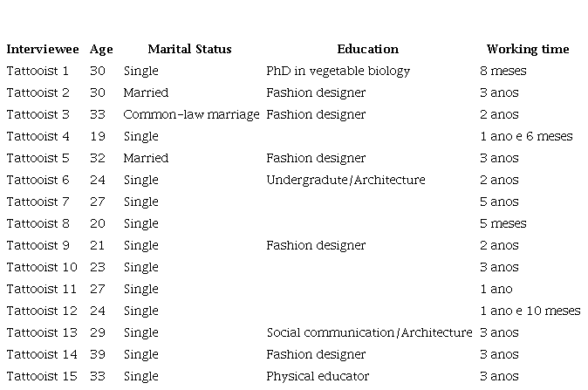This screenshot has width=588, height=390.
Task: Click the Tattooist 12 row label
Action: pos(42,311)
